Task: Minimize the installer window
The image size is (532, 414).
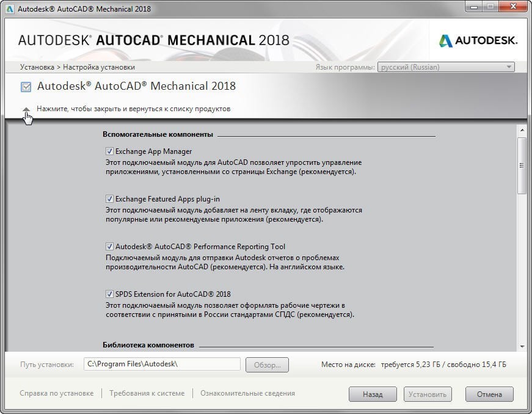Action: point(475,7)
